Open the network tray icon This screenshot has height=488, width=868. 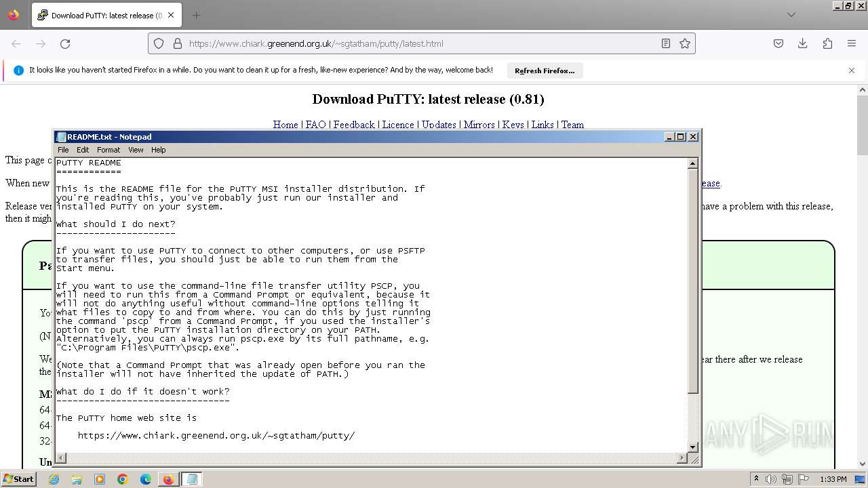click(787, 479)
